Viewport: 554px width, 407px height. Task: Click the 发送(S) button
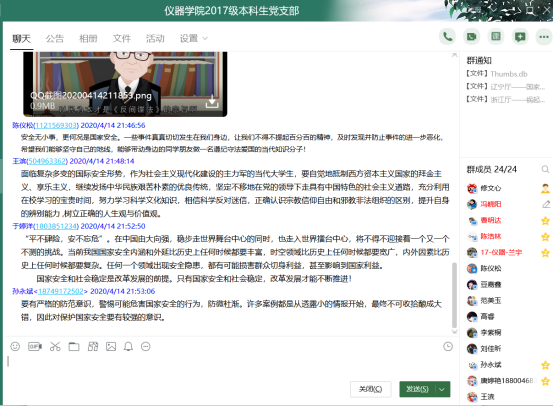(417, 389)
